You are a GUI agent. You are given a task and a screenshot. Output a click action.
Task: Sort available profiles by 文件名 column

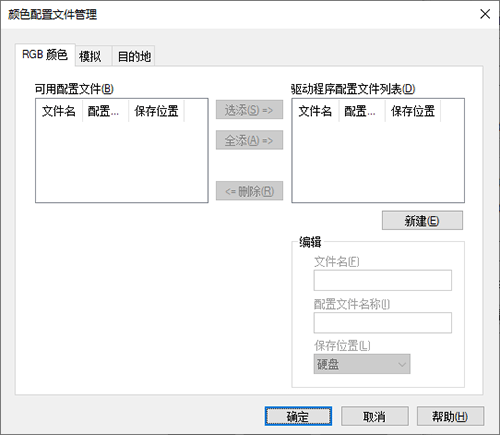(x=59, y=111)
